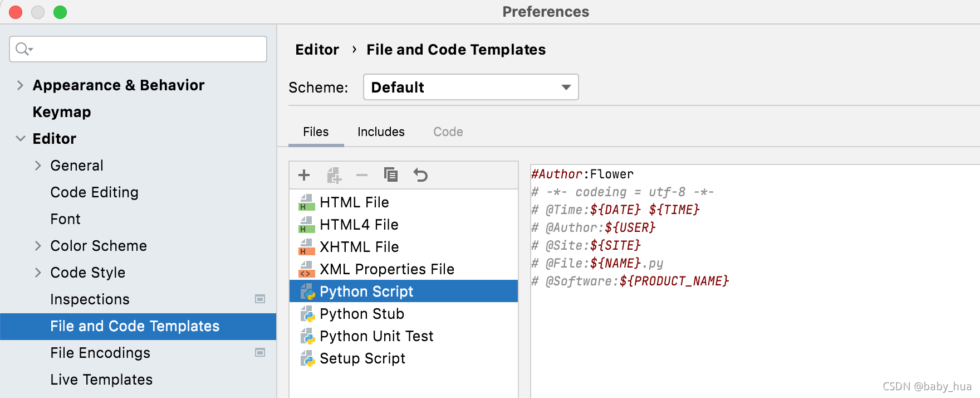Image resolution: width=980 pixels, height=398 pixels.
Task: Open the Keymap settings page
Action: (62, 112)
